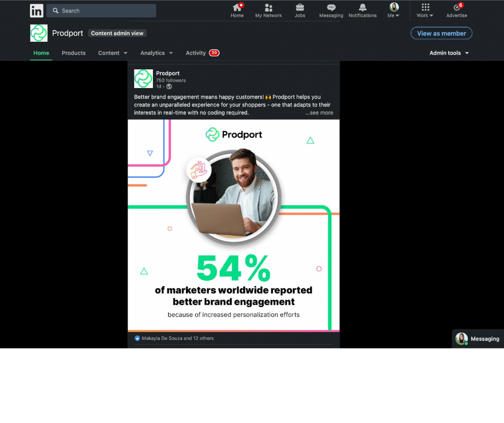The image size is (504, 423).
Task: Expand the Me profile dropdown
Action: tap(394, 10)
